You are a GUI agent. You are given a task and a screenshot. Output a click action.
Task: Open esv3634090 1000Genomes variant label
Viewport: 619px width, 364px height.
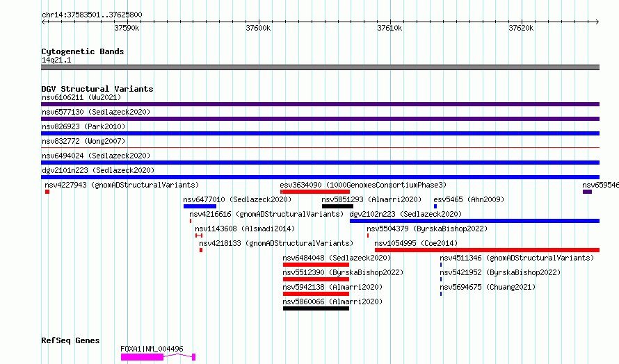[363, 185]
